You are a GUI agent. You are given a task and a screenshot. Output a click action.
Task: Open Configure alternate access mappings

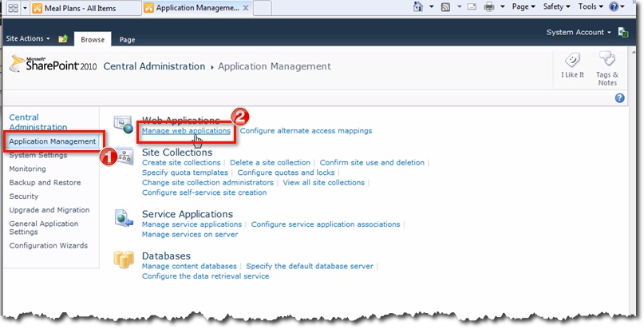pos(306,131)
